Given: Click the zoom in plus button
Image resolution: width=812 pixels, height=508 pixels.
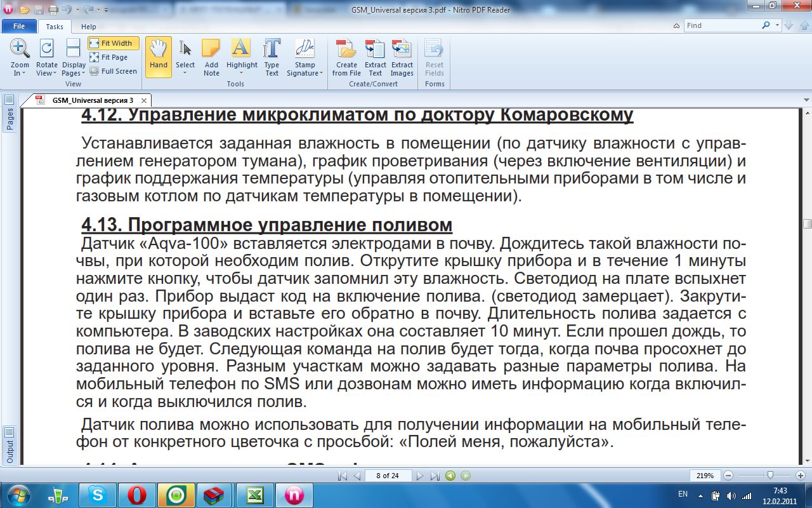Looking at the screenshot, I should [x=801, y=476].
